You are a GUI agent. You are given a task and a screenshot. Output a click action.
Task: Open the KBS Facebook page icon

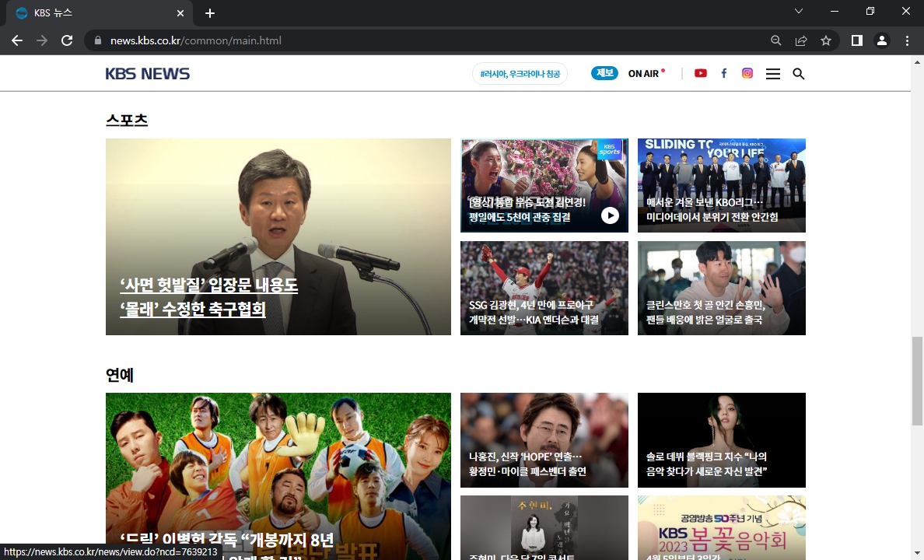click(x=723, y=73)
